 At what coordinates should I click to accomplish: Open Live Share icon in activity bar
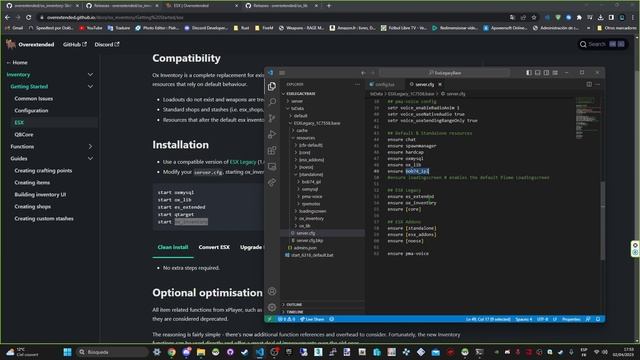272,182
